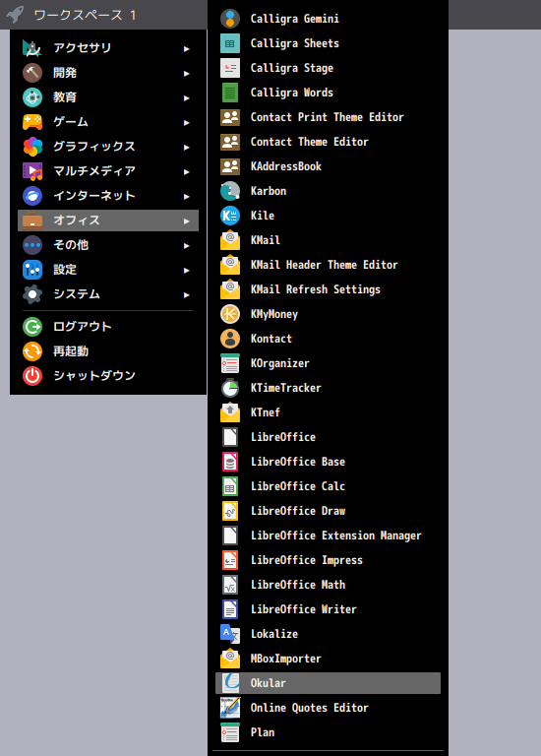Click the 設定 sliders icon
The width and height of the screenshot is (541, 756).
32,270
